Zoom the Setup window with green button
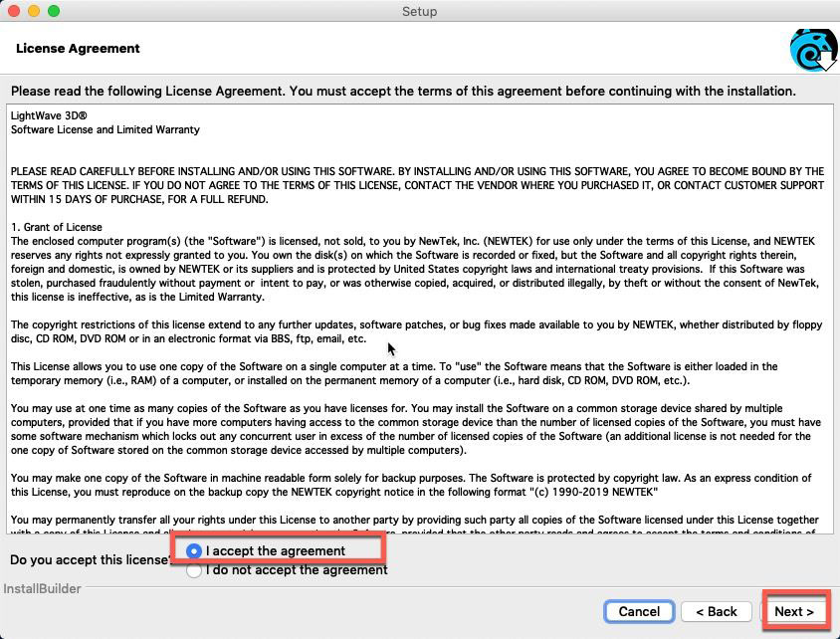840x639 pixels. [54, 11]
